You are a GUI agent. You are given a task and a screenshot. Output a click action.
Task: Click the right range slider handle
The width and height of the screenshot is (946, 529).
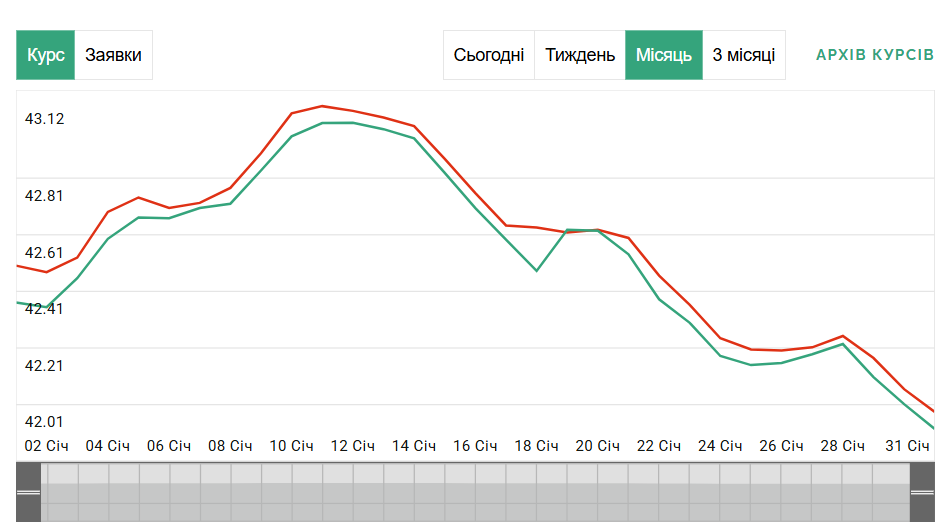[x=922, y=493]
